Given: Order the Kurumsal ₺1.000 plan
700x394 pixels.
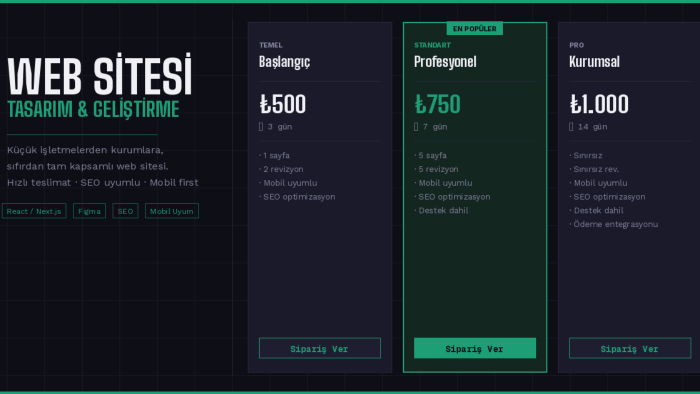Looking at the screenshot, I should [x=630, y=348].
